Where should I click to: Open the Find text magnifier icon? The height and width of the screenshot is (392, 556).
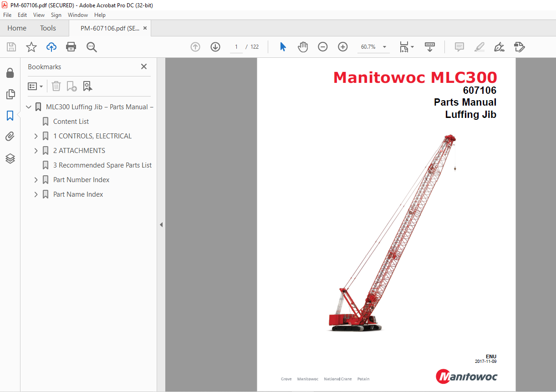pos(92,47)
